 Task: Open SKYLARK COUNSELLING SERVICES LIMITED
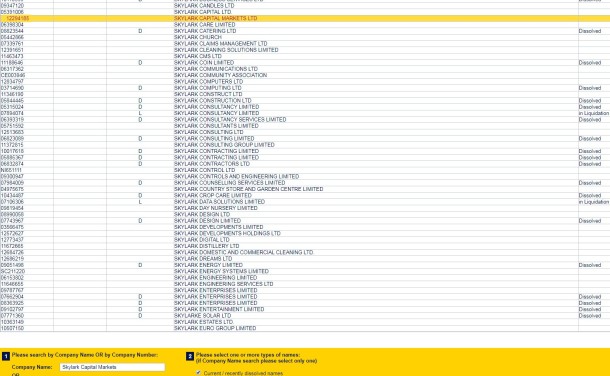coord(229,183)
